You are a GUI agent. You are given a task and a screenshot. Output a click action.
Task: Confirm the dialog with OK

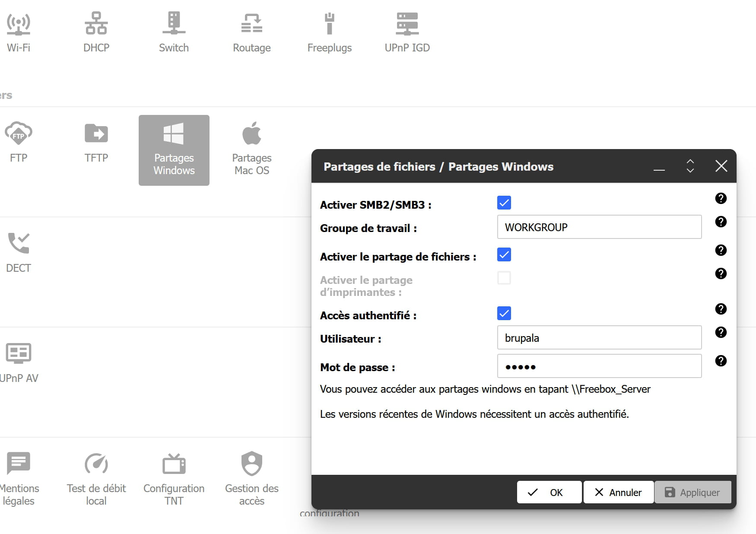(x=549, y=492)
